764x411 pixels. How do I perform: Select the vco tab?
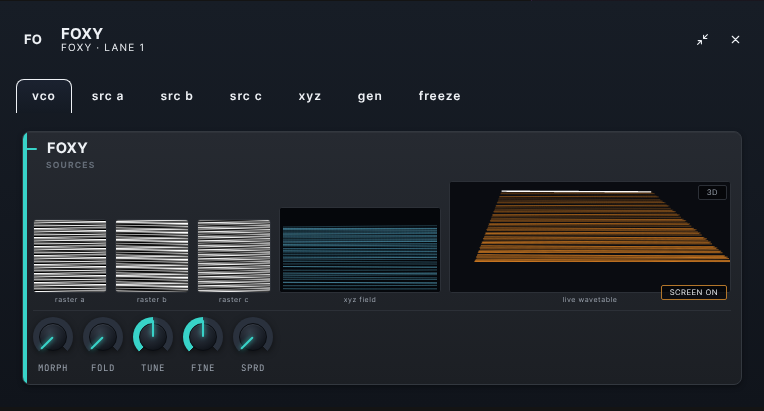(x=44, y=96)
